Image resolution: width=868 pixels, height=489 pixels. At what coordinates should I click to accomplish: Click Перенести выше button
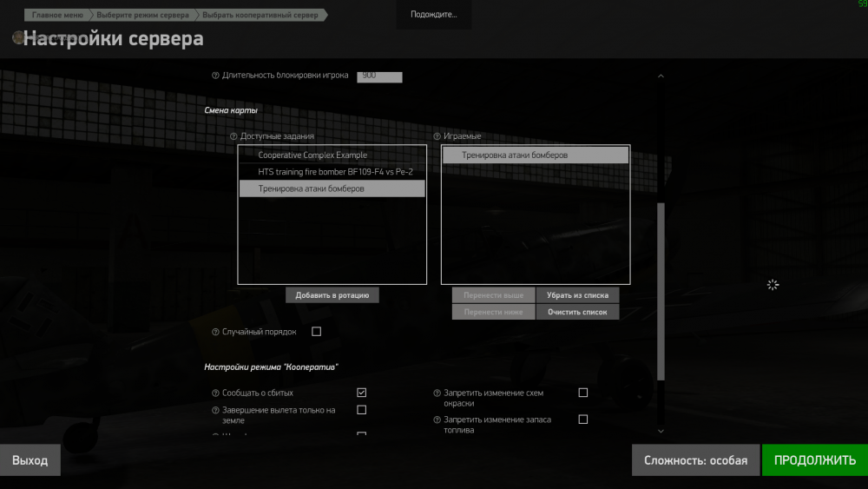click(493, 295)
